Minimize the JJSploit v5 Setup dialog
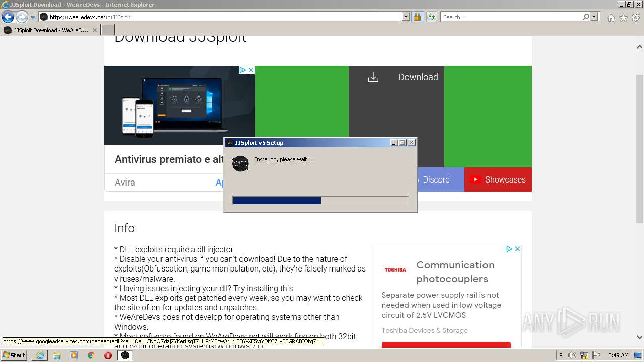The height and width of the screenshot is (362, 644). pos(394,143)
